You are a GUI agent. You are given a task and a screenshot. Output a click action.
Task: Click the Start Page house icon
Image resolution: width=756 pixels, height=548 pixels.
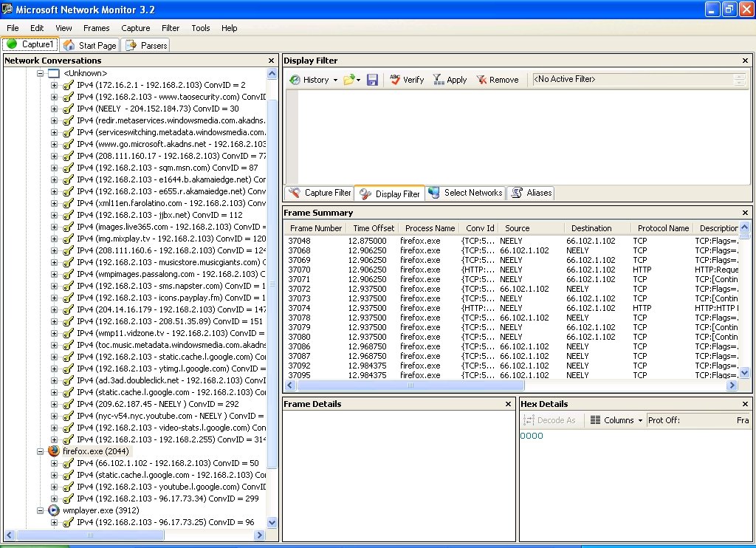click(69, 45)
